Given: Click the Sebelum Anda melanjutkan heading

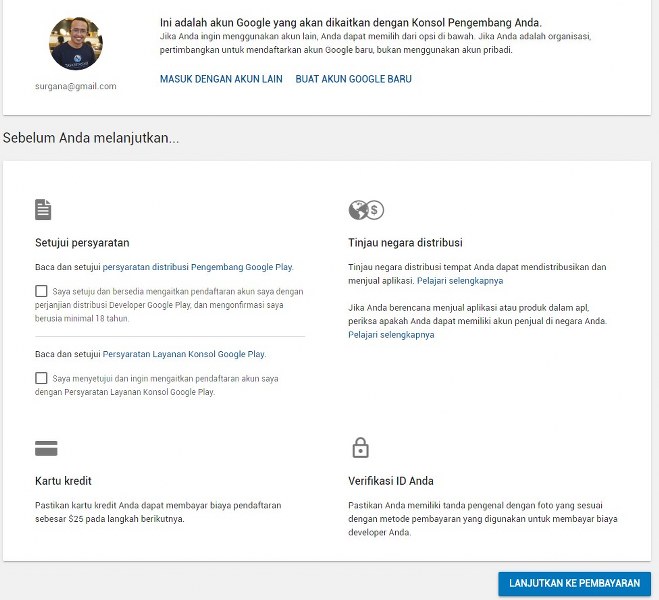Looking at the screenshot, I should coord(91,138).
